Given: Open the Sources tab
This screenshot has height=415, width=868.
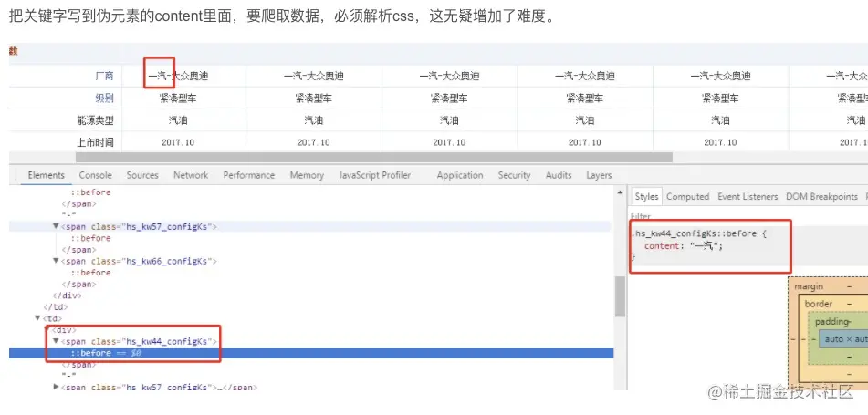Looking at the screenshot, I should tap(142, 175).
